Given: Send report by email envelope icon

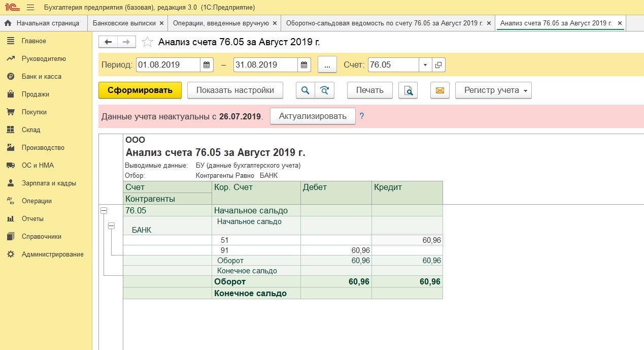Looking at the screenshot, I should point(440,90).
